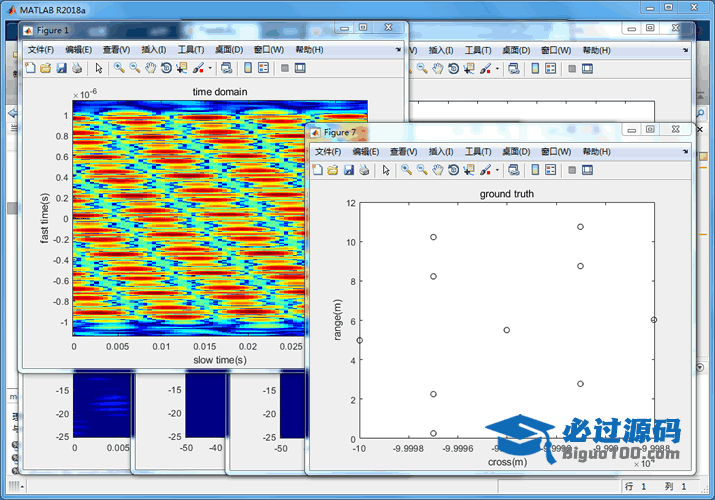Open 插入(I) menu in Figure 7
The height and width of the screenshot is (500, 715).
441,151
